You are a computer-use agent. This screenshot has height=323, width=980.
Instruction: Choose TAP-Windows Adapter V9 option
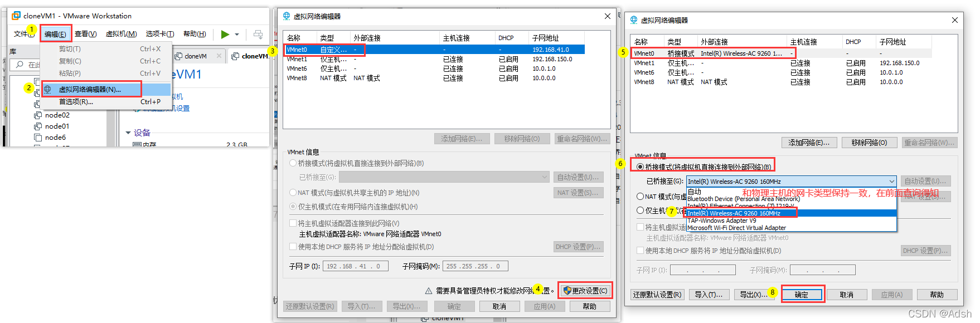tap(792, 221)
